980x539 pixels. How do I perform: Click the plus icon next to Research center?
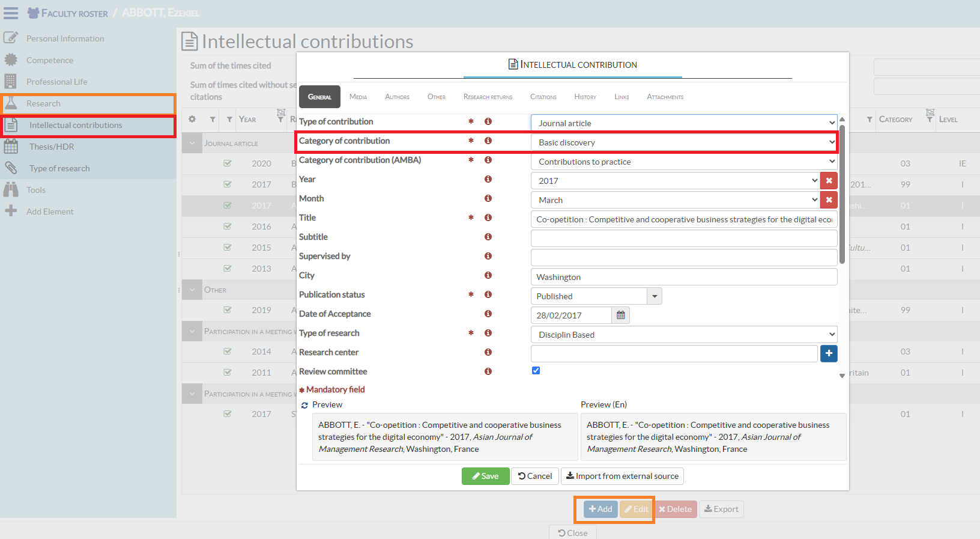[x=829, y=354]
